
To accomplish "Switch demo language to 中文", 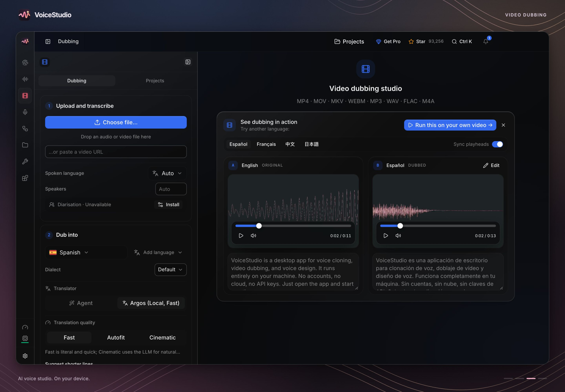I will click(290, 144).
